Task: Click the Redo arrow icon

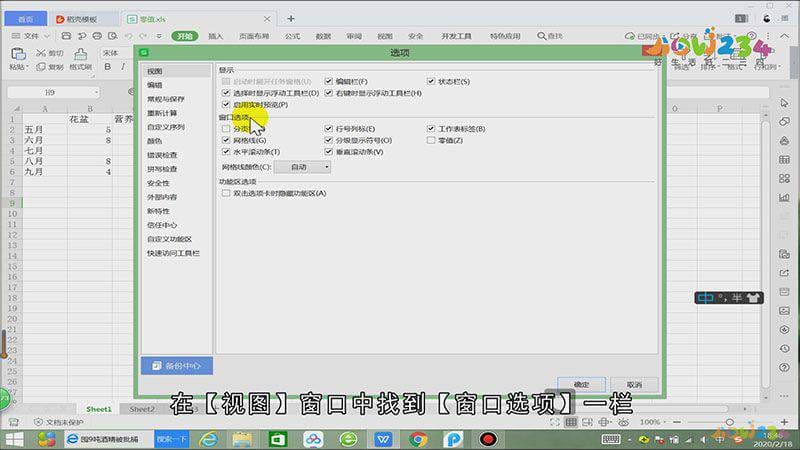Action: pos(143,36)
